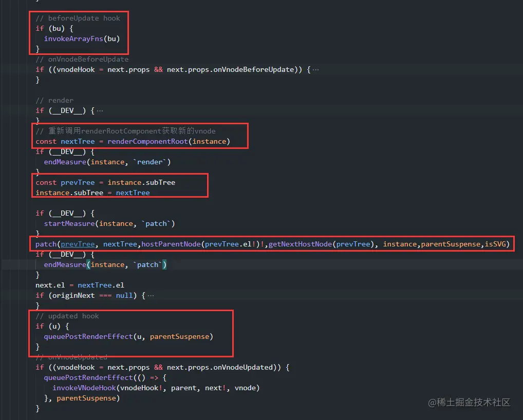Click 'instance.subTree = nextTree' line
The height and width of the screenshot is (420, 523).
click(92, 193)
